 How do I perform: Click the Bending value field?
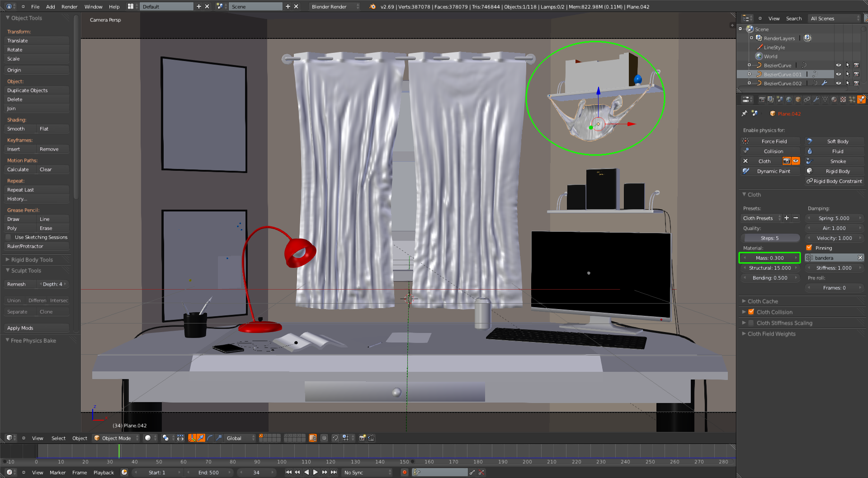(x=770, y=278)
